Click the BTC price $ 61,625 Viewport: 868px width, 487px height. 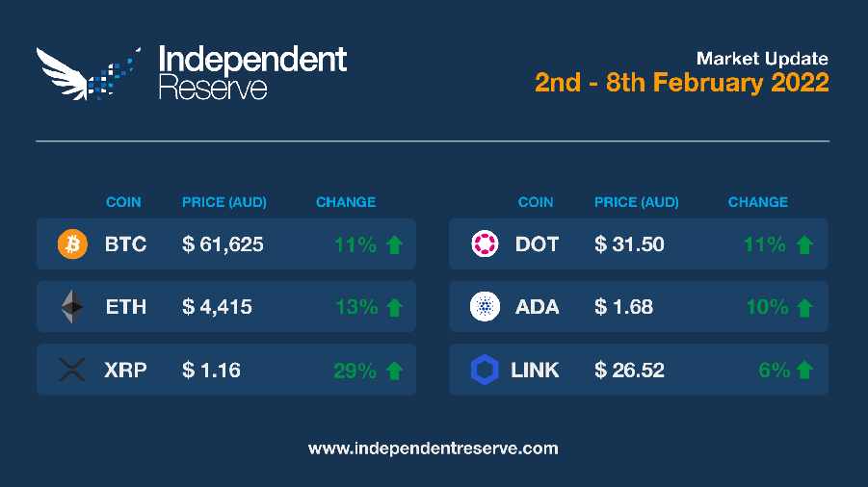tap(223, 244)
